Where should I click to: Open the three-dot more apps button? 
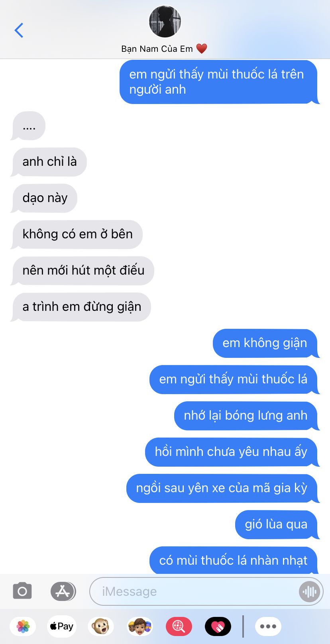click(268, 626)
